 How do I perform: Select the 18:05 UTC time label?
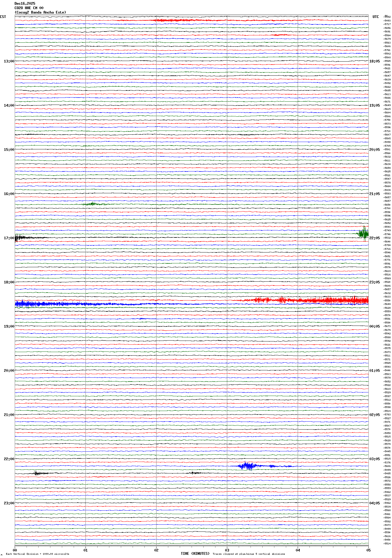click(375, 61)
